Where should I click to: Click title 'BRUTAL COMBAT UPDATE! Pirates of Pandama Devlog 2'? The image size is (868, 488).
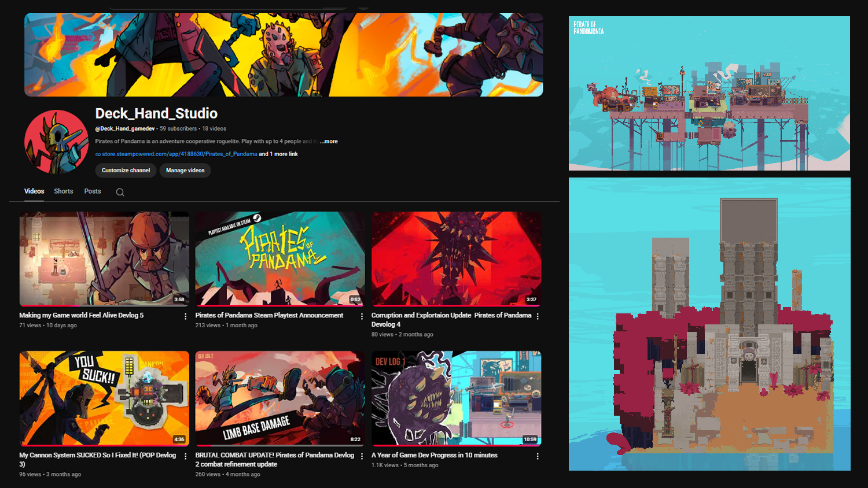(274, 460)
